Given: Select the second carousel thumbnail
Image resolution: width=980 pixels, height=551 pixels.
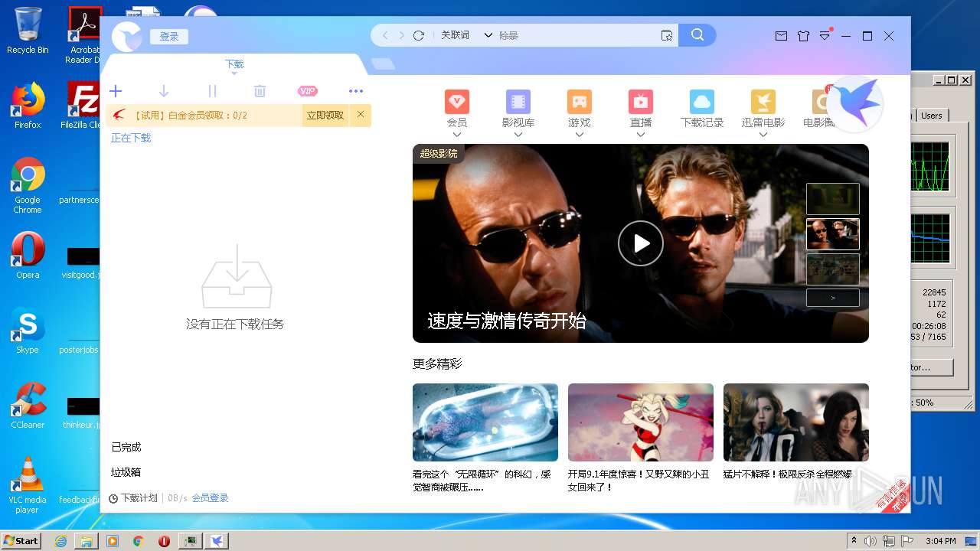Looking at the screenshot, I should [833, 234].
